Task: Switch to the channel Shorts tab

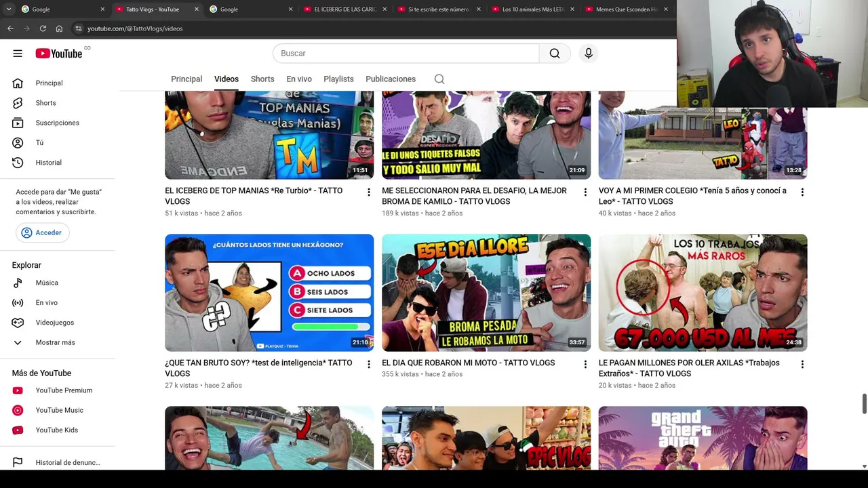Action: [x=262, y=79]
